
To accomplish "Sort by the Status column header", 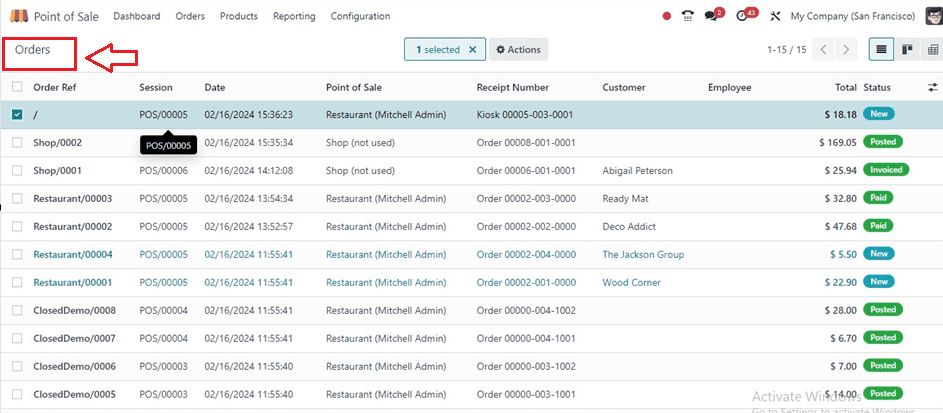I will click(877, 87).
